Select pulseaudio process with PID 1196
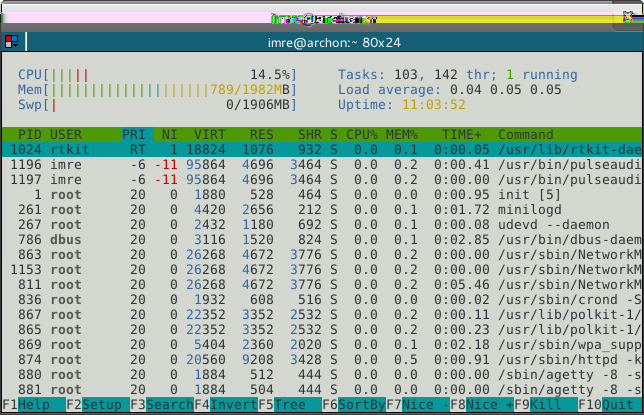Screen dimensions: 644x415 click(322, 165)
